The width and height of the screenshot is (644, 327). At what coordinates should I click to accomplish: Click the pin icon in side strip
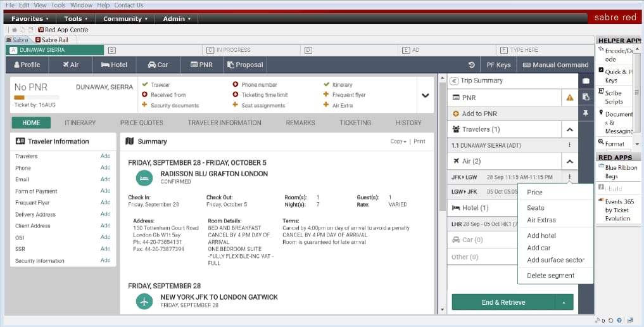point(586,112)
